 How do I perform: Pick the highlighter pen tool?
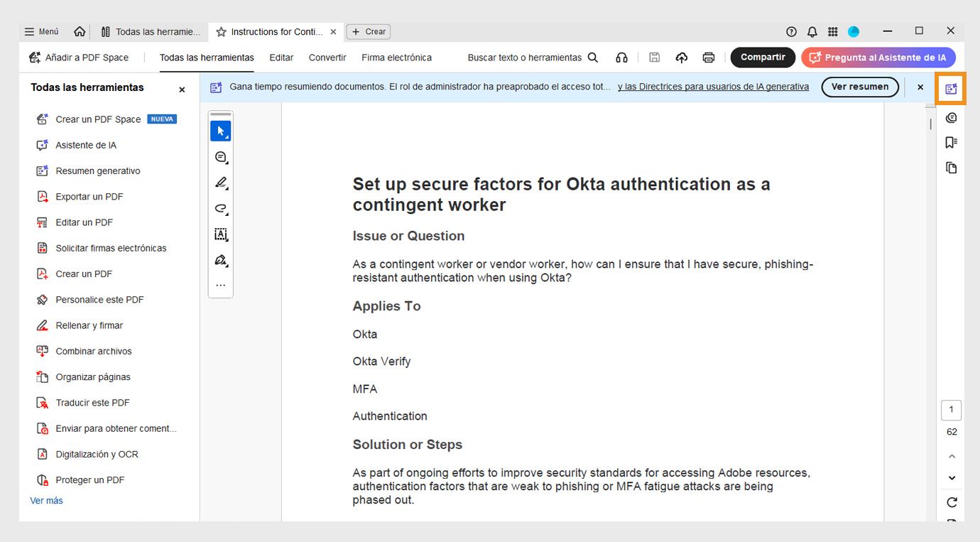(220, 183)
